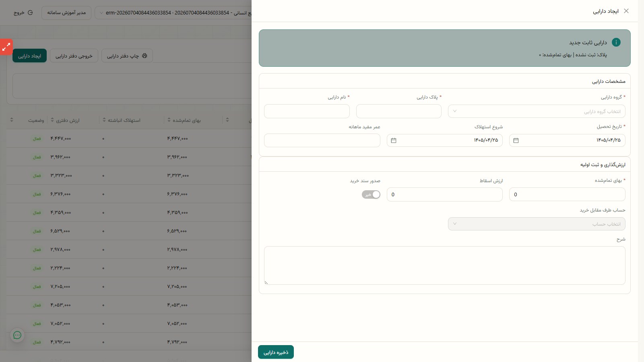This screenshot has height=362, width=644.
Task: Click ارزش دفتری value ۶,۵۲۹,۰۰۰
Action: pyautogui.click(x=60, y=231)
